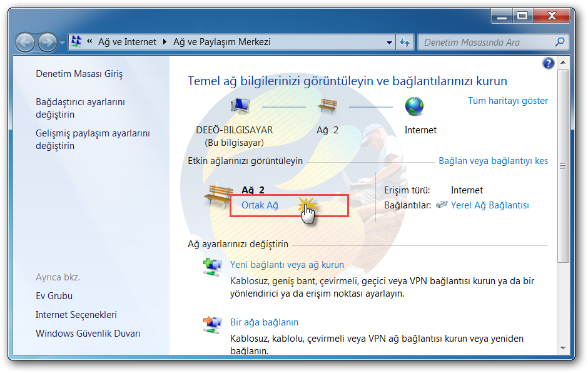Open Ağ ve Internet breadcrumb
Image resolution: width=588 pixels, height=373 pixels.
coord(127,42)
